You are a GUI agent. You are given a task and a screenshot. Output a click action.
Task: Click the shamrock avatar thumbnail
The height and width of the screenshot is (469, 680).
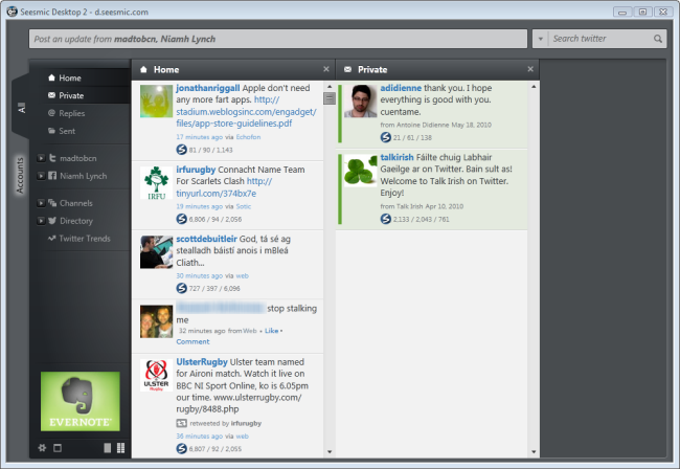click(360, 171)
